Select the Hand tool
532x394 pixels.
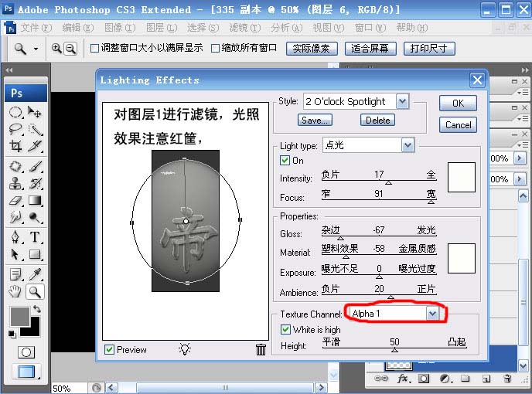click(15, 291)
